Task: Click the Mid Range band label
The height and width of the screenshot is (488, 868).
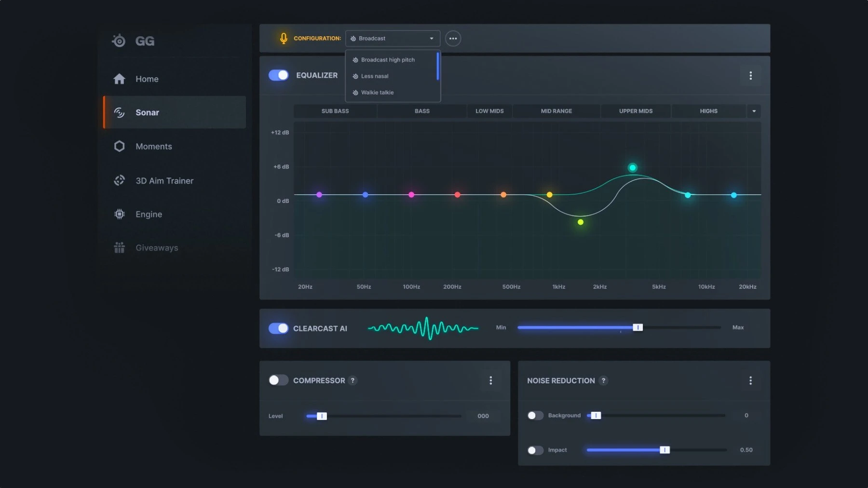Action: pos(556,111)
